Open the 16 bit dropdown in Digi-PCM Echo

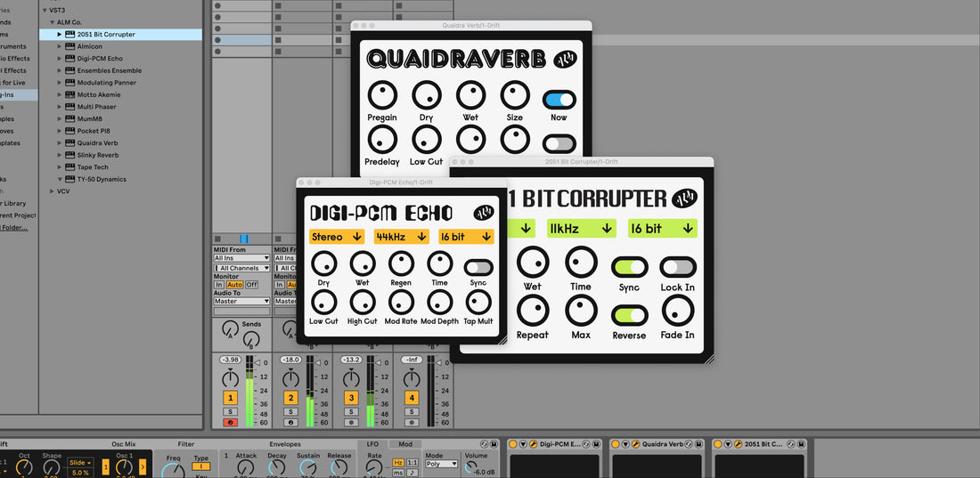(466, 237)
